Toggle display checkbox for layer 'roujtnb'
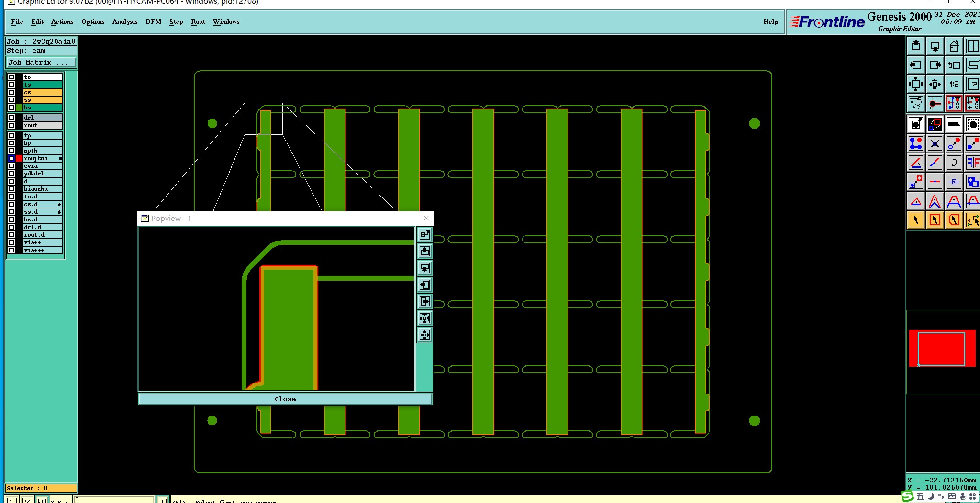 click(x=11, y=158)
